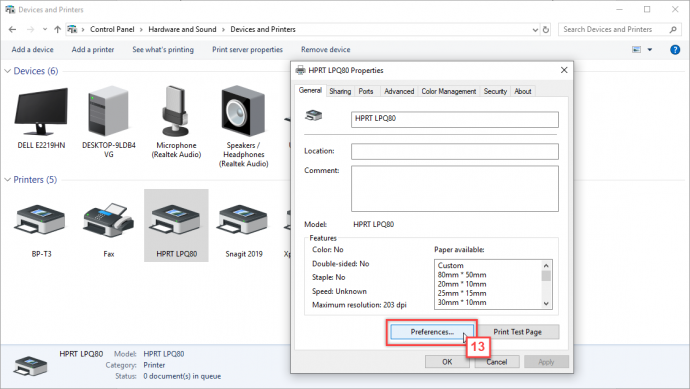Viewport: 690px width, 389px height.
Task: Open the About tab
Action: 523,91
